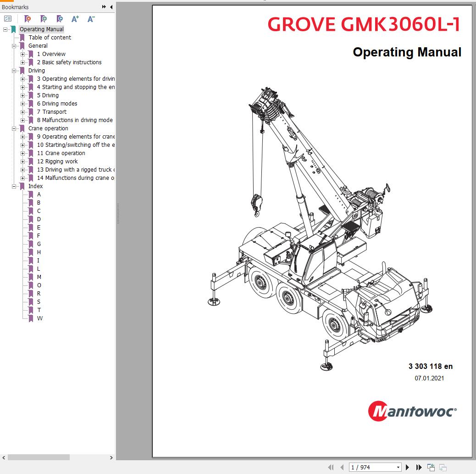Click the go to bookmark icon
The width and height of the screenshot is (476, 474).
(60, 19)
